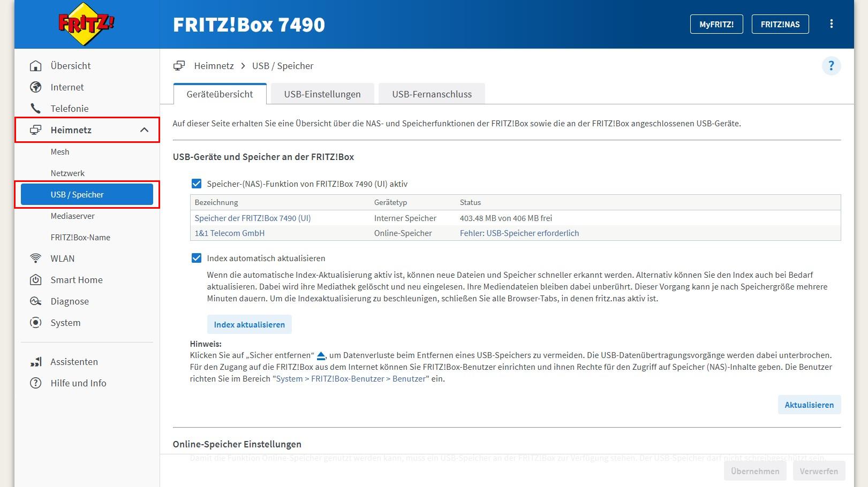The height and width of the screenshot is (487, 868).
Task: Click the Übersicht home icon
Action: tap(36, 66)
